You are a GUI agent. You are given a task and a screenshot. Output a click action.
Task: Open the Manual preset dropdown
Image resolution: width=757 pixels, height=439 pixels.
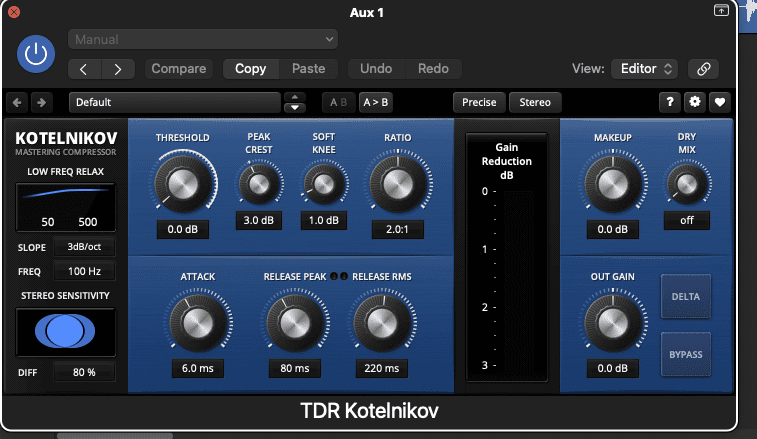203,39
